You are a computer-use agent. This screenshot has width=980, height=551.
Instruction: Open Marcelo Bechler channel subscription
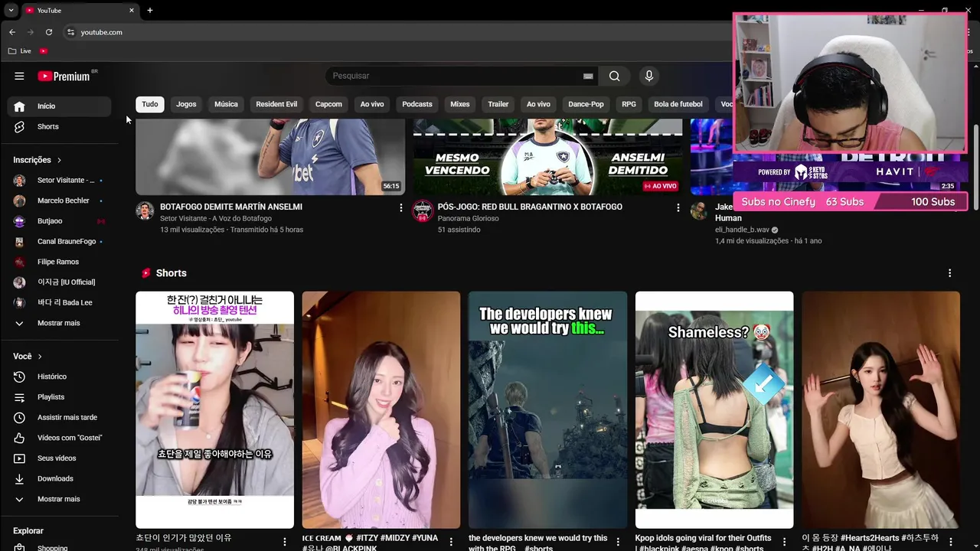coord(59,201)
